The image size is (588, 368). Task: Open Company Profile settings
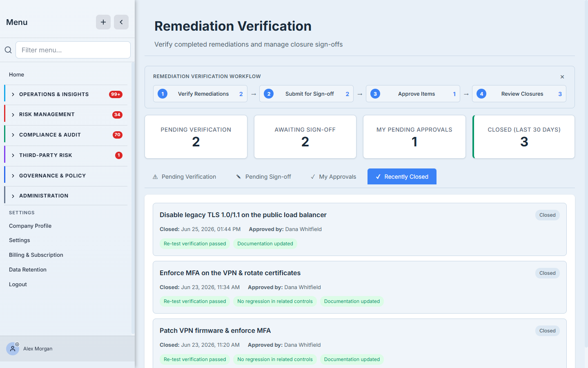click(x=30, y=226)
